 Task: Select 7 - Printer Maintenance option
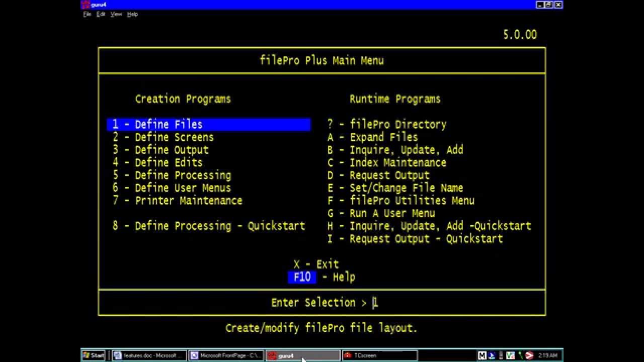177,201
